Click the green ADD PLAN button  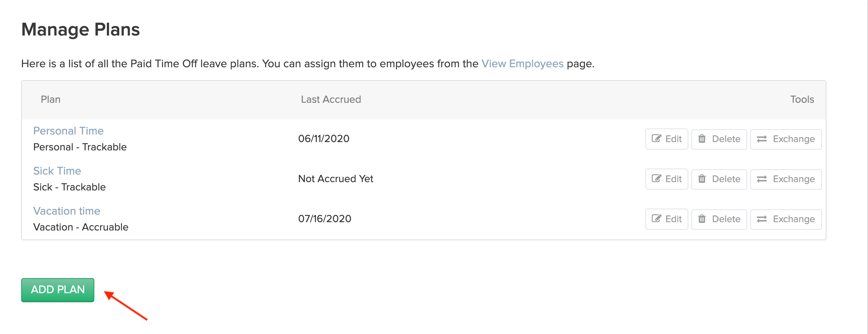pyautogui.click(x=58, y=290)
